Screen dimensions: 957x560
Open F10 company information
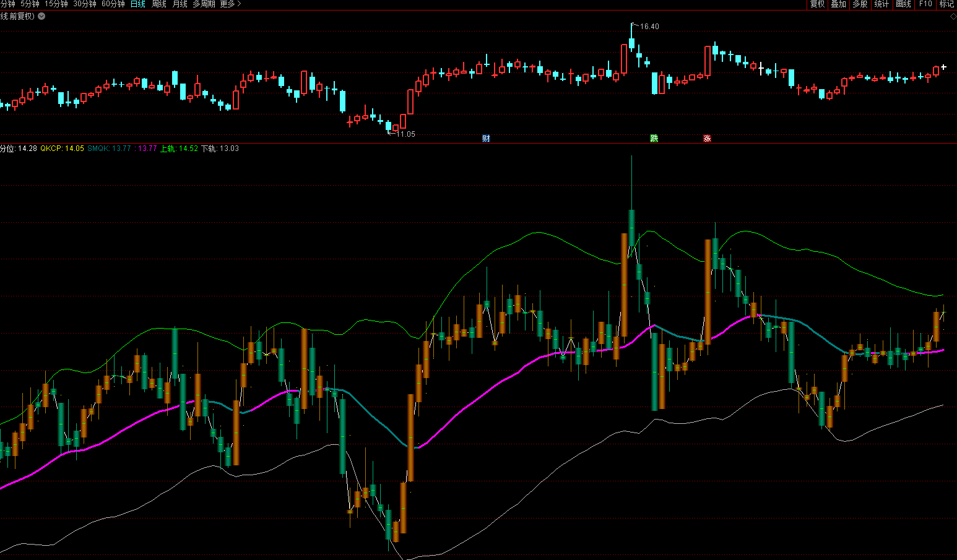tap(925, 4)
